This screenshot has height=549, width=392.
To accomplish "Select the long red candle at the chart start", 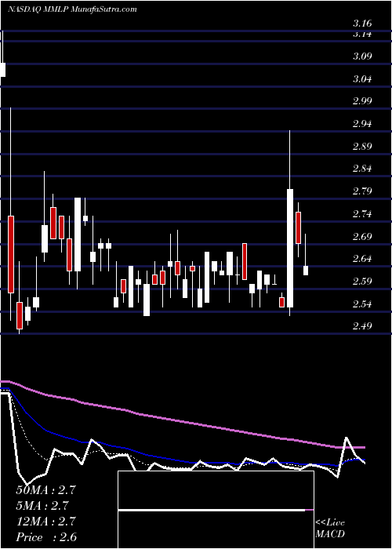I will point(11,254).
